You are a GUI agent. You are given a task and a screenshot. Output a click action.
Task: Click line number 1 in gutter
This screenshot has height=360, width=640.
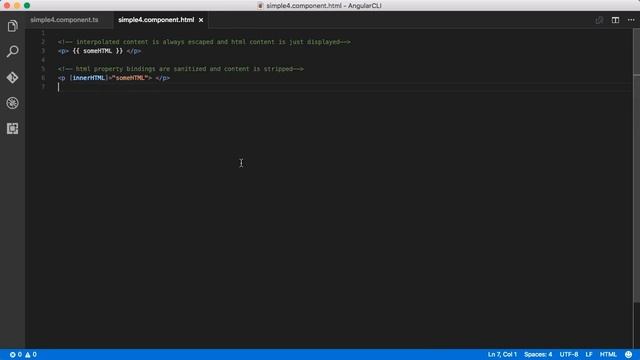point(43,33)
